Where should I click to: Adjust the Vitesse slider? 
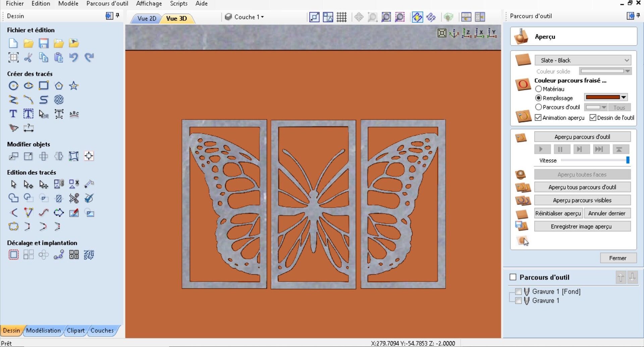pos(628,160)
